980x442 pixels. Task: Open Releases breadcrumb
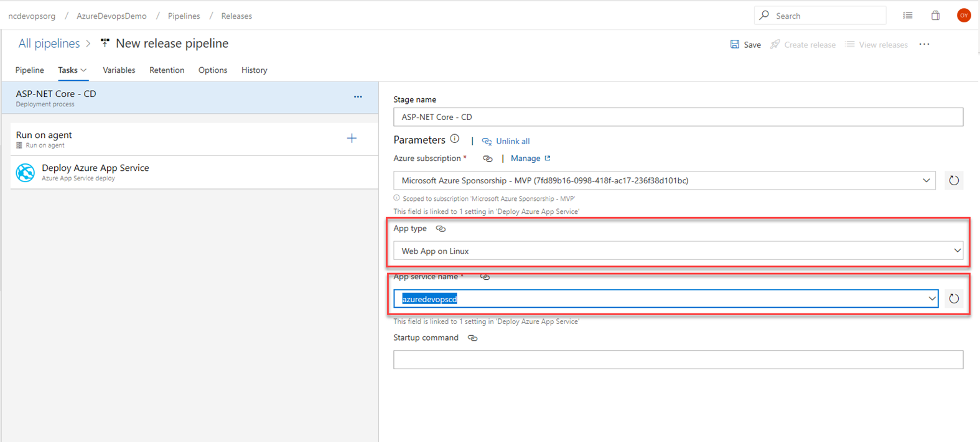pos(236,16)
